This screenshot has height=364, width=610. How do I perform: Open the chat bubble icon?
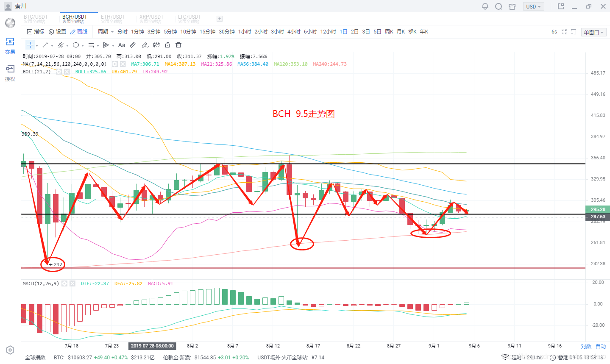[x=499, y=6]
